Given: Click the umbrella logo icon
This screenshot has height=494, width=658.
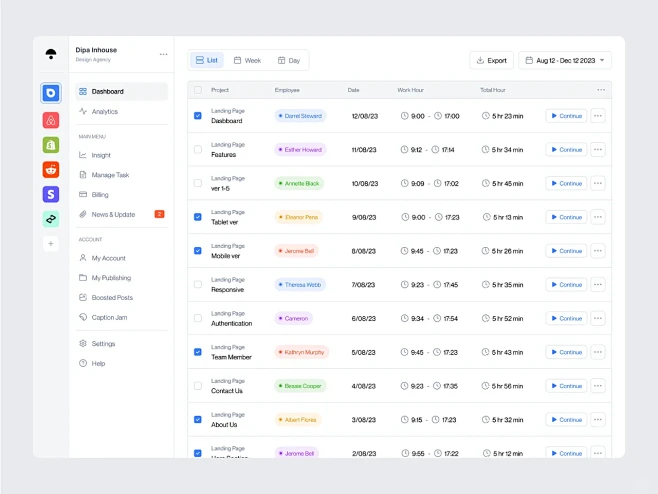Looking at the screenshot, I should click(x=51, y=54).
